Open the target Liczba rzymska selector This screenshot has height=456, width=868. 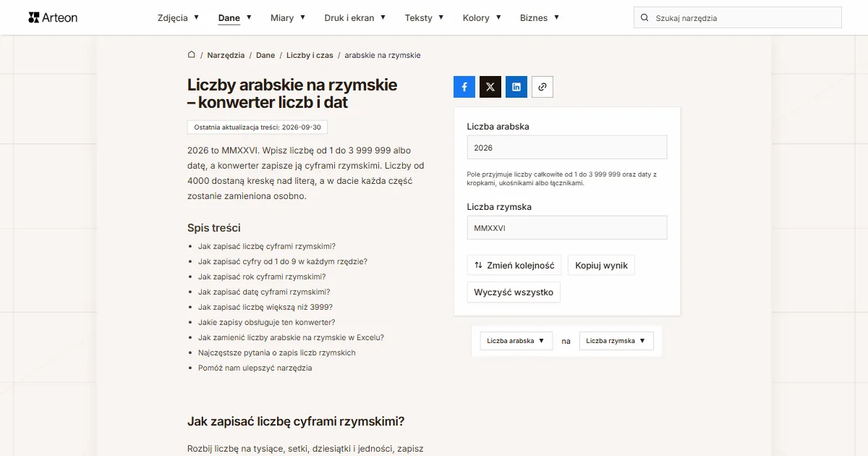pos(616,341)
